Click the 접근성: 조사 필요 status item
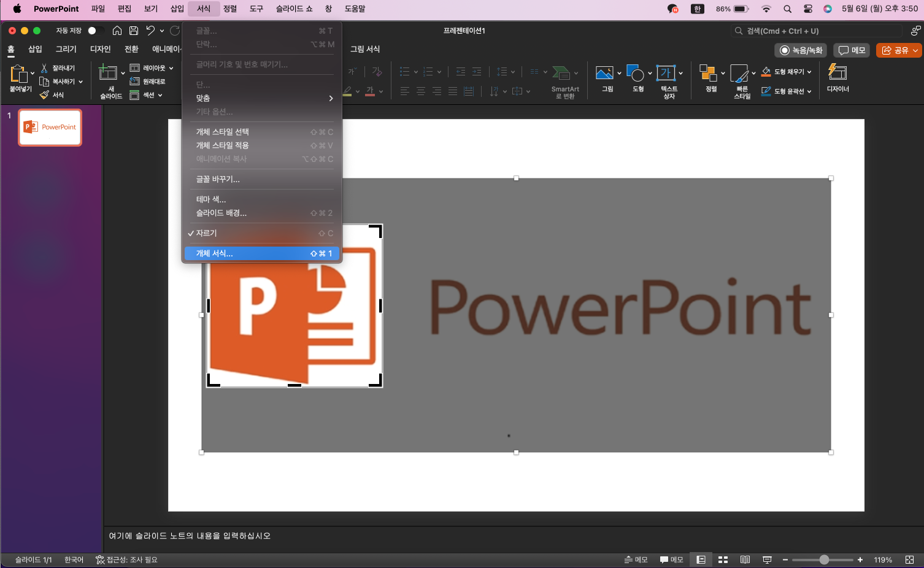924x568 pixels. coord(126,559)
